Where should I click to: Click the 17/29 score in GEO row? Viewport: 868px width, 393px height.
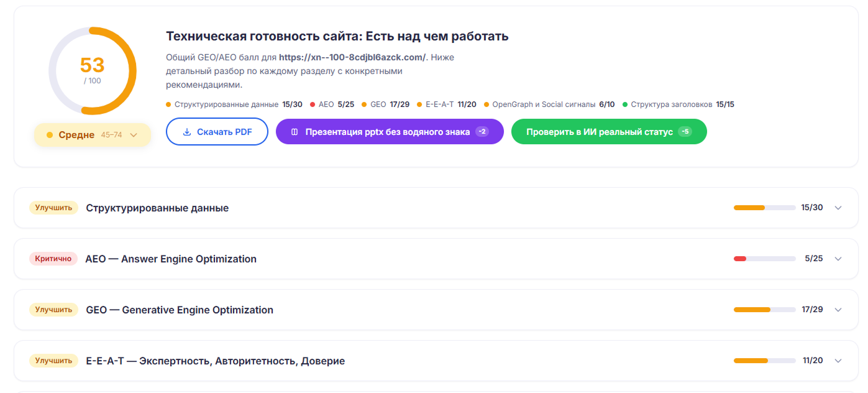(x=812, y=310)
